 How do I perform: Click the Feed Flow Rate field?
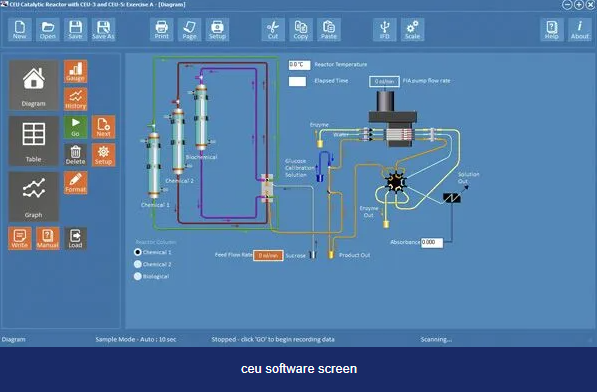click(268, 255)
